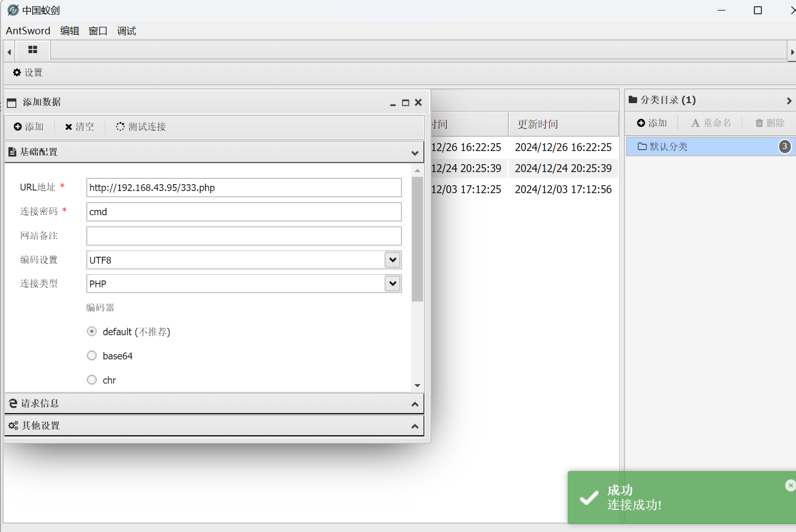Open the 调试 menu
796x532 pixels.
(126, 31)
